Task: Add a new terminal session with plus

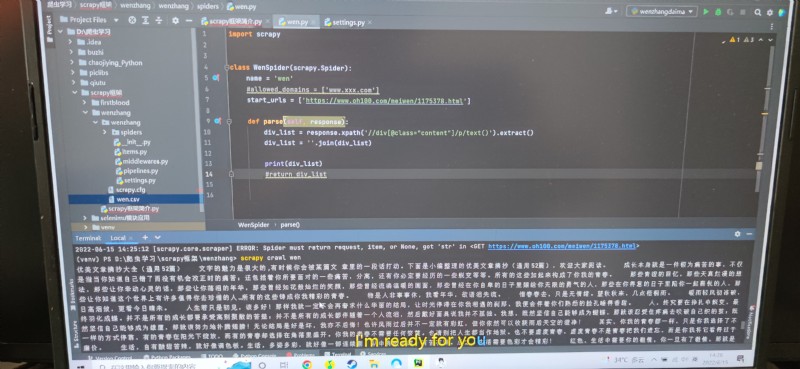Action: pyautogui.click(x=145, y=237)
